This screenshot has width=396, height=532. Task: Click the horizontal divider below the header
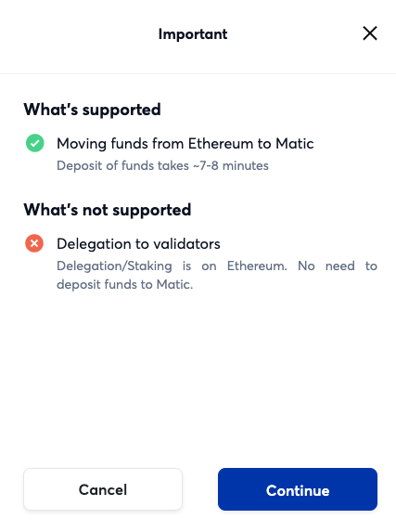tap(198, 73)
